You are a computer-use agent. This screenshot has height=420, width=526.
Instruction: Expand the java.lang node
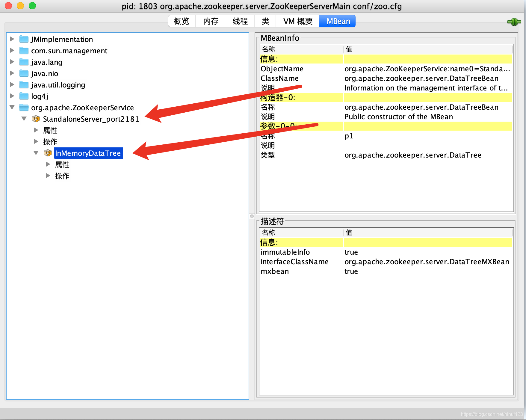[12, 62]
